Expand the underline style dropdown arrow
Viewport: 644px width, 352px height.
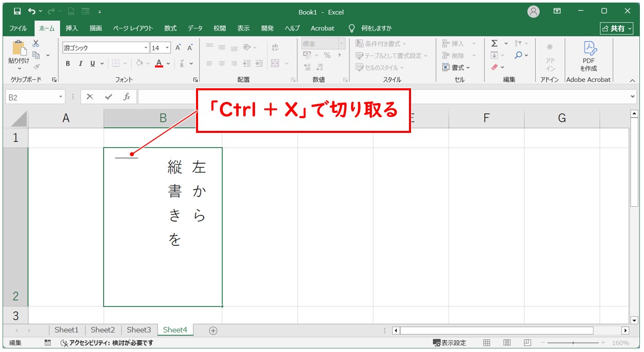[102, 64]
